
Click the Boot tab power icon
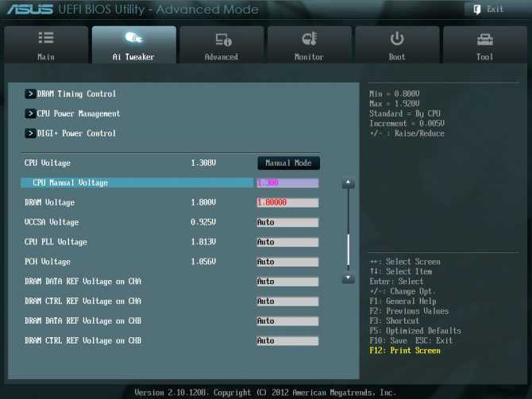[397, 39]
